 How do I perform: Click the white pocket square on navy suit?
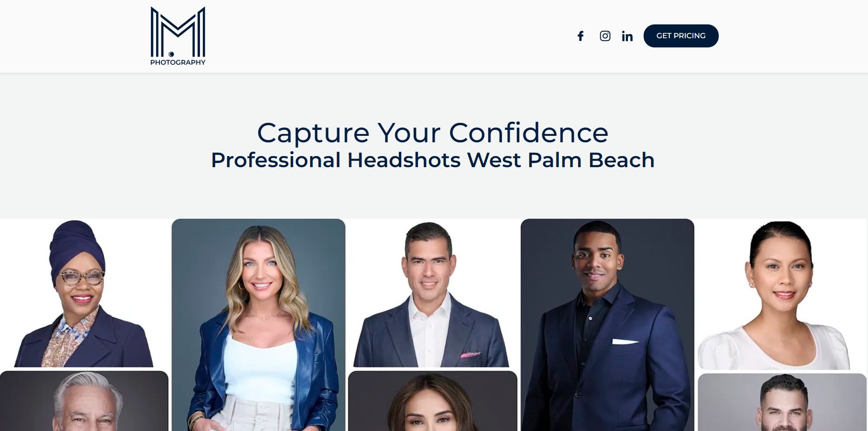point(625,342)
